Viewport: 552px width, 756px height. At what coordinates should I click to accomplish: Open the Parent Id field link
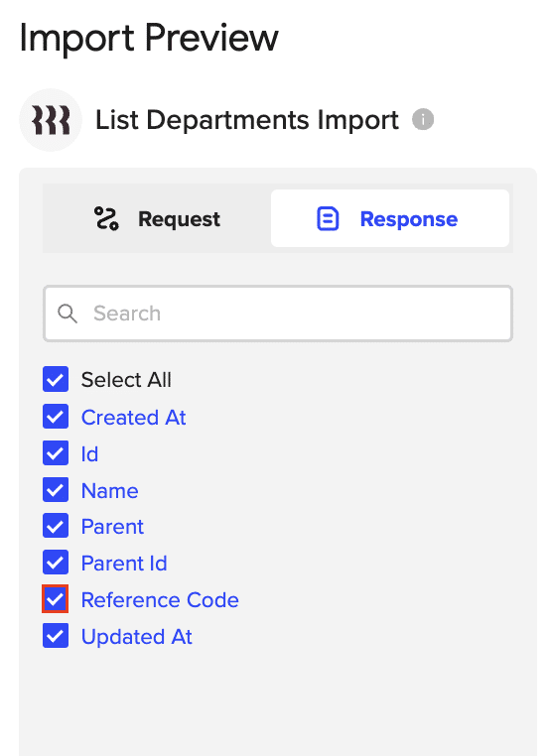[124, 564]
